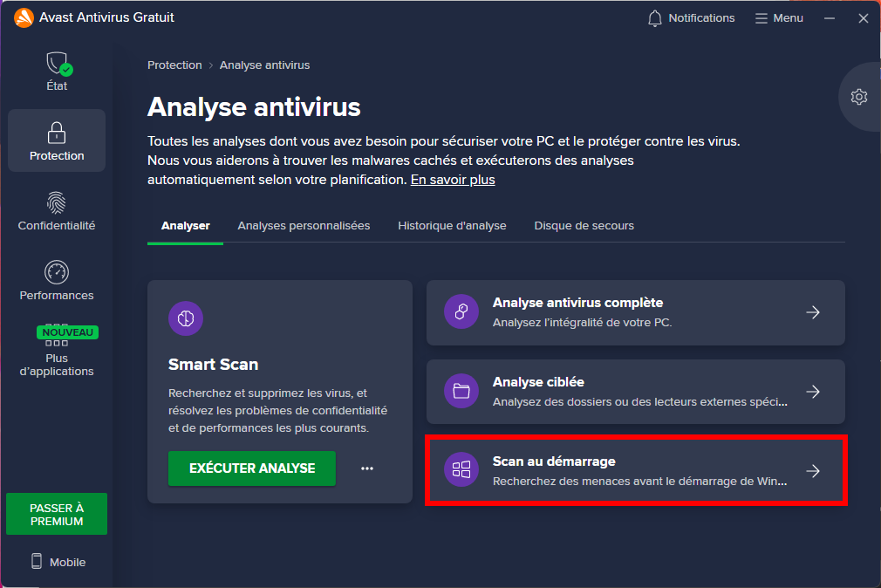The image size is (881, 588).
Task: Click arrow on Scan au démarrage row
Action: pyautogui.click(x=813, y=470)
